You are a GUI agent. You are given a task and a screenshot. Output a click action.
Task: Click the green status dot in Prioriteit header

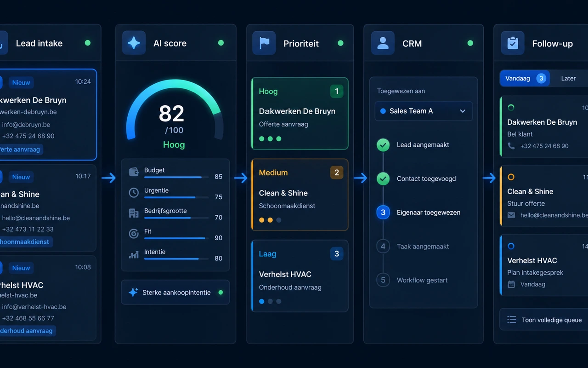(x=340, y=43)
